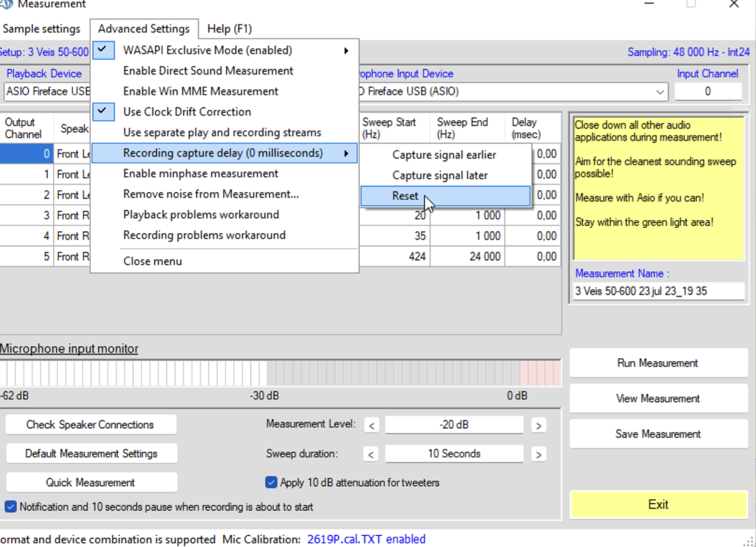Image resolution: width=756 pixels, height=547 pixels.
Task: Decrease Sweep duration with left arrow
Action: pyautogui.click(x=371, y=454)
